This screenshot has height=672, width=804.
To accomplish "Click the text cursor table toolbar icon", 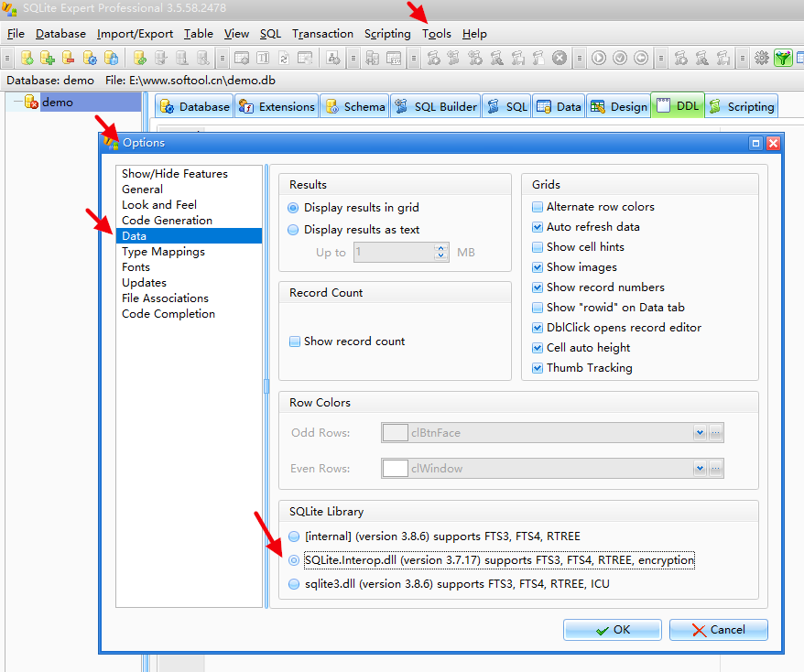I will pos(263,58).
